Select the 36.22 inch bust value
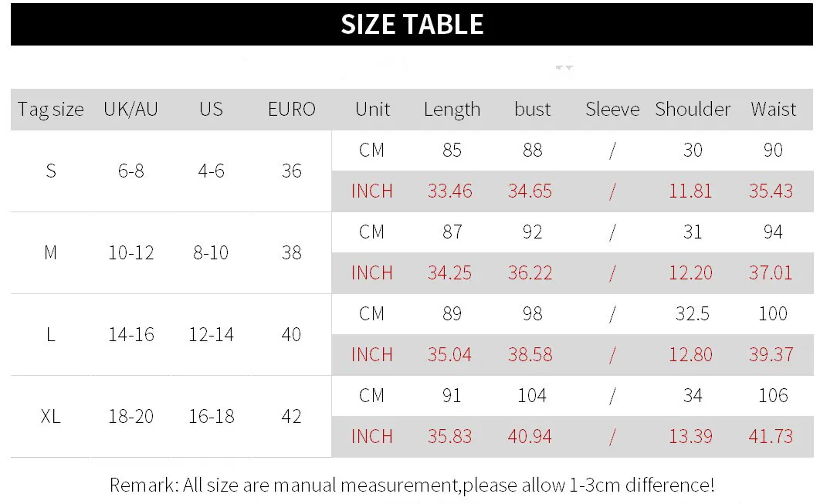 530,273
